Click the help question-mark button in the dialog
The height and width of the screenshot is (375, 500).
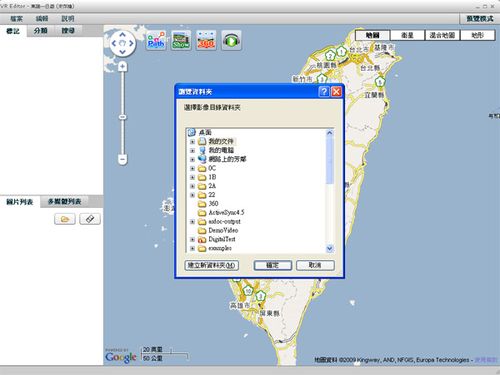click(x=324, y=91)
